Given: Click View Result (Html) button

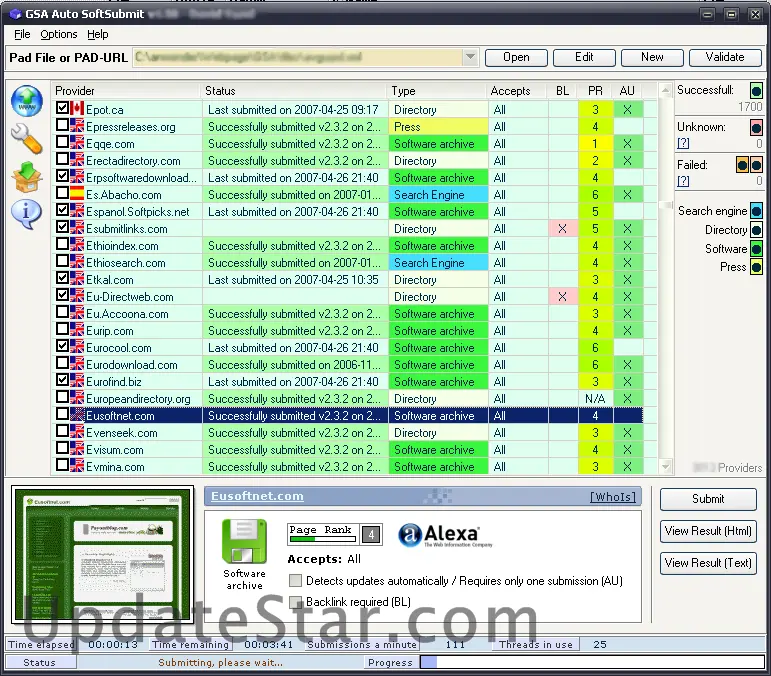Looking at the screenshot, I should 708,531.
